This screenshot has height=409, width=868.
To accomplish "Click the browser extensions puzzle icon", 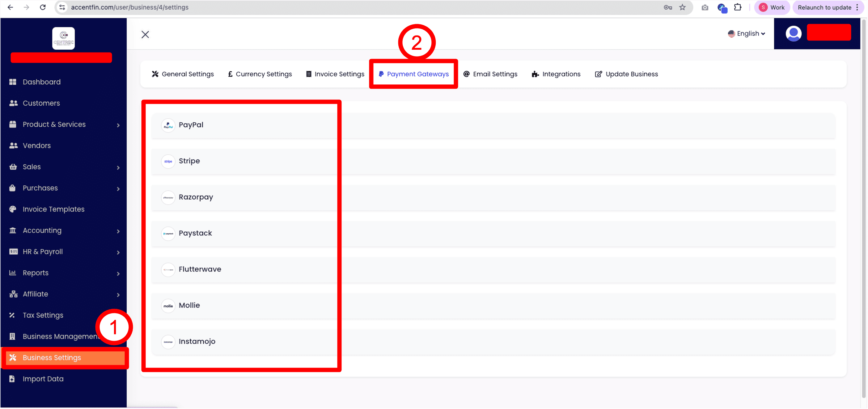I will tap(738, 7).
